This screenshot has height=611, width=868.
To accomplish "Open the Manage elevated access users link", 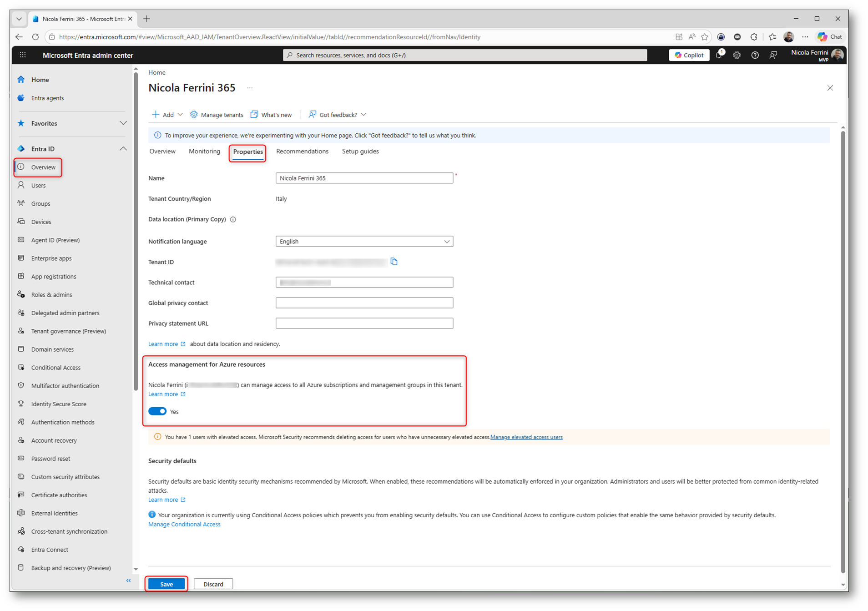I will pyautogui.click(x=526, y=437).
